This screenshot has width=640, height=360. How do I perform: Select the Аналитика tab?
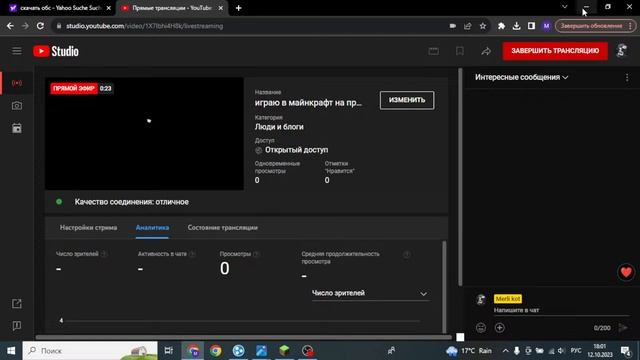point(152,227)
